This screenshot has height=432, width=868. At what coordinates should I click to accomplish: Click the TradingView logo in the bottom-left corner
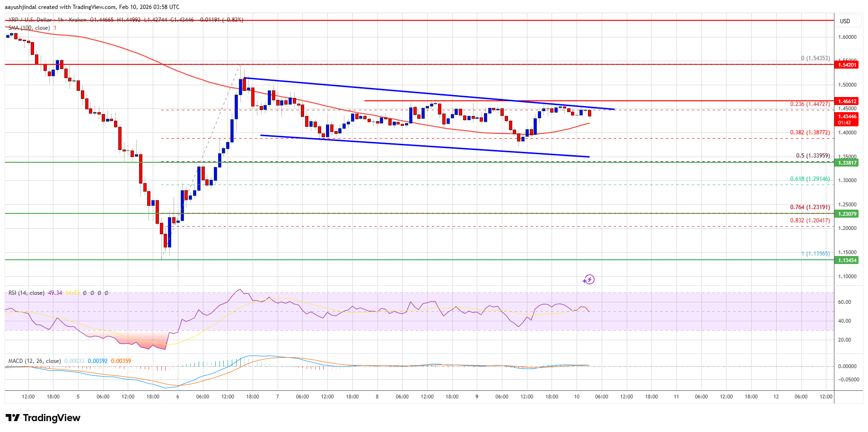pyautogui.click(x=42, y=417)
